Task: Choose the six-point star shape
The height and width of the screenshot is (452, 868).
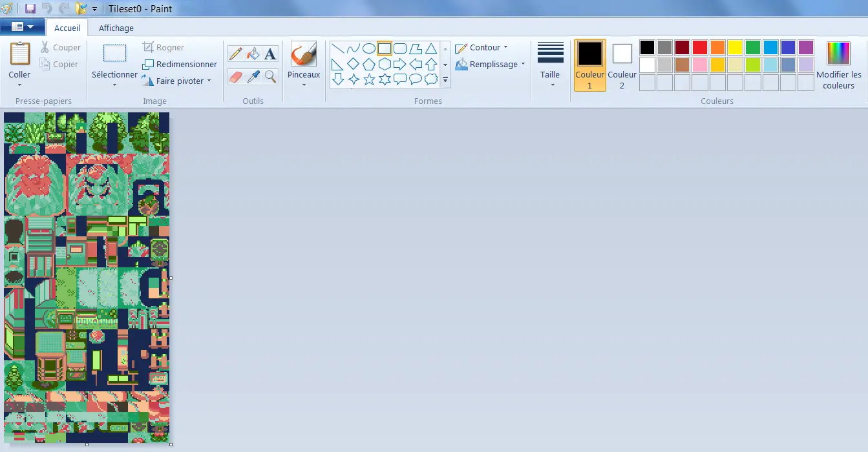Action: pyautogui.click(x=385, y=79)
